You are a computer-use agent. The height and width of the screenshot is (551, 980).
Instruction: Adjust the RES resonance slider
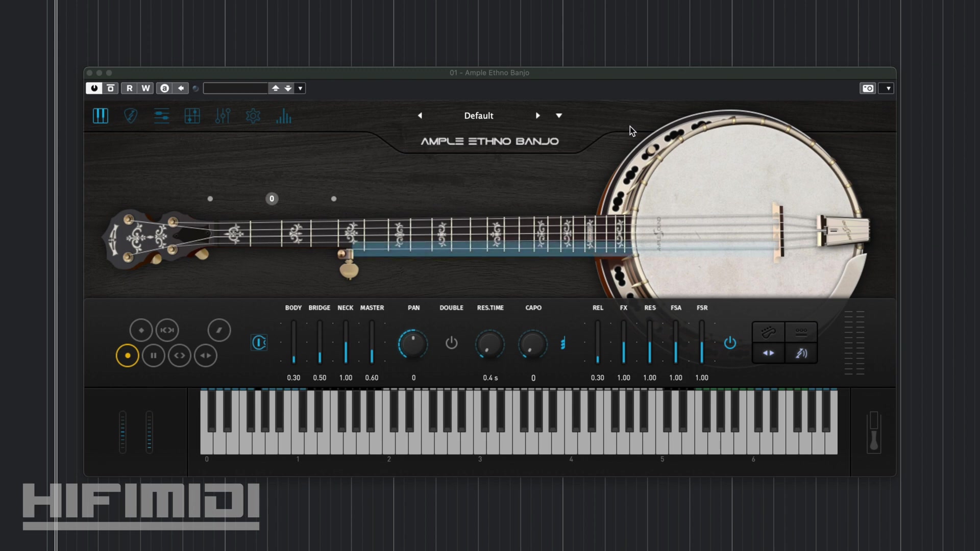pos(650,342)
